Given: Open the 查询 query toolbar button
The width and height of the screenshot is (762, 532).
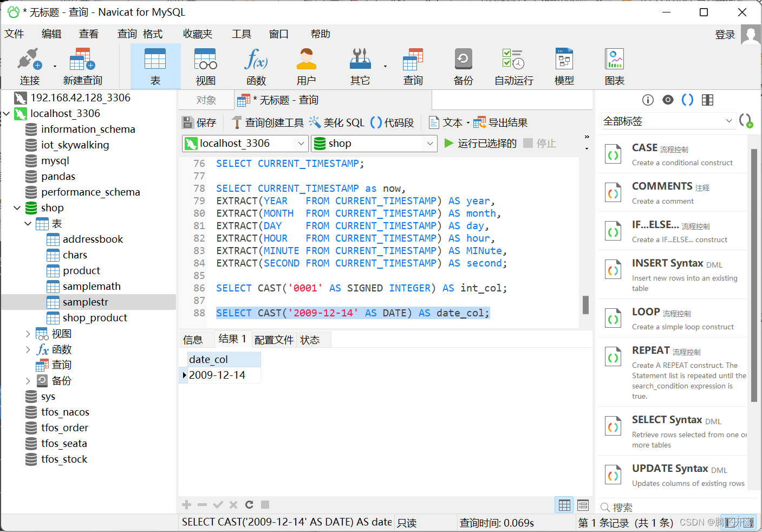Looking at the screenshot, I should coord(413,66).
